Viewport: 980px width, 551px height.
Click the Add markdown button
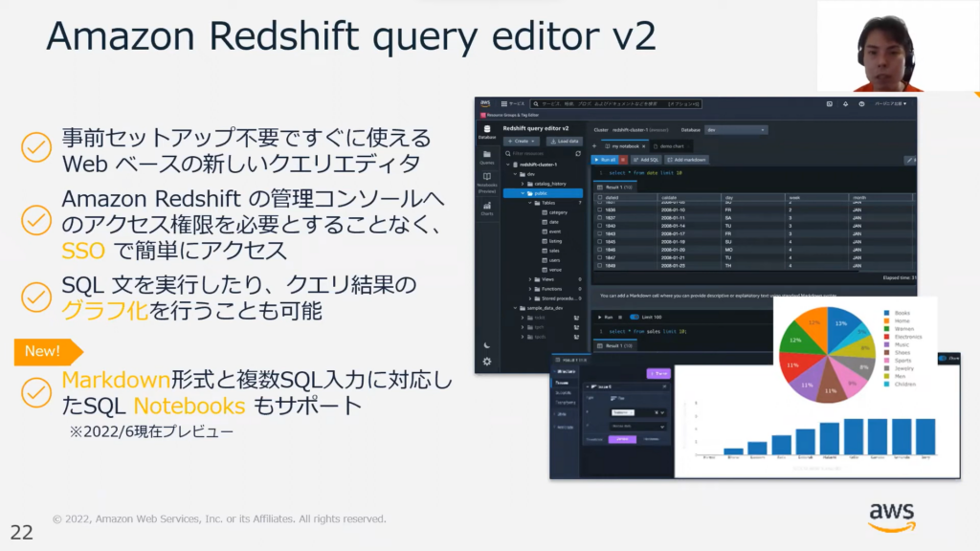pos(687,160)
